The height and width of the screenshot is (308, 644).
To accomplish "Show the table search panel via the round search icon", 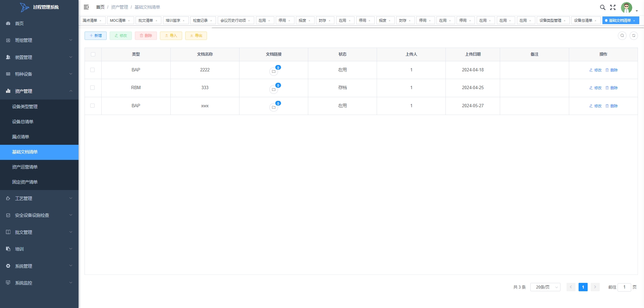I will (x=622, y=36).
